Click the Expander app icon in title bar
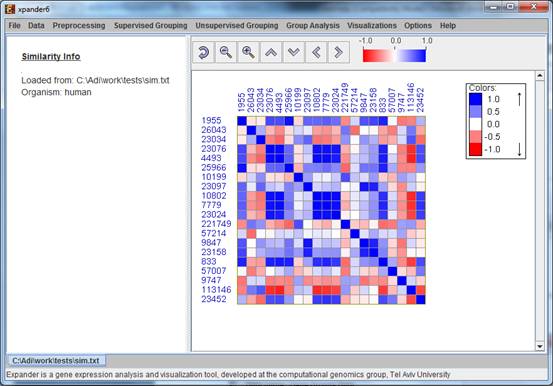The image size is (553, 386). point(10,9)
